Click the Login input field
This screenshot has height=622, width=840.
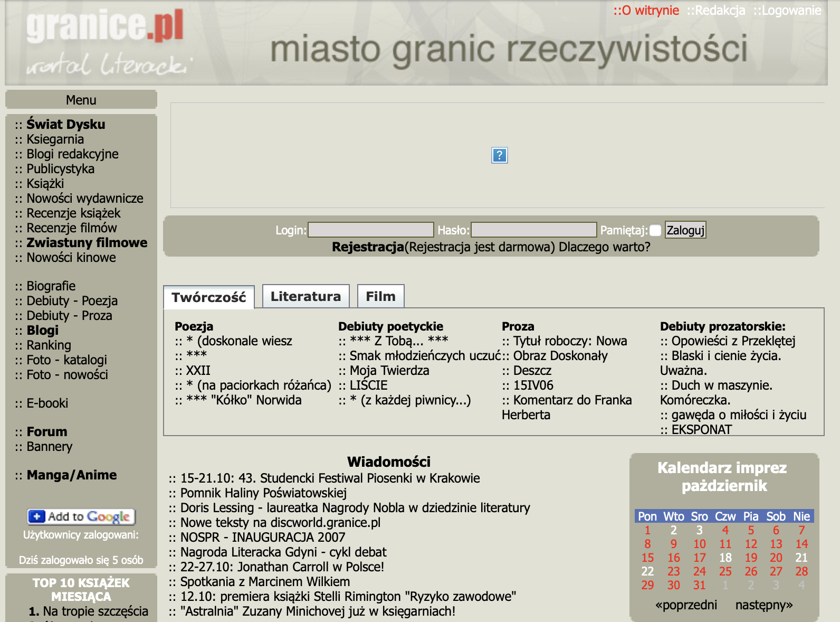click(371, 230)
